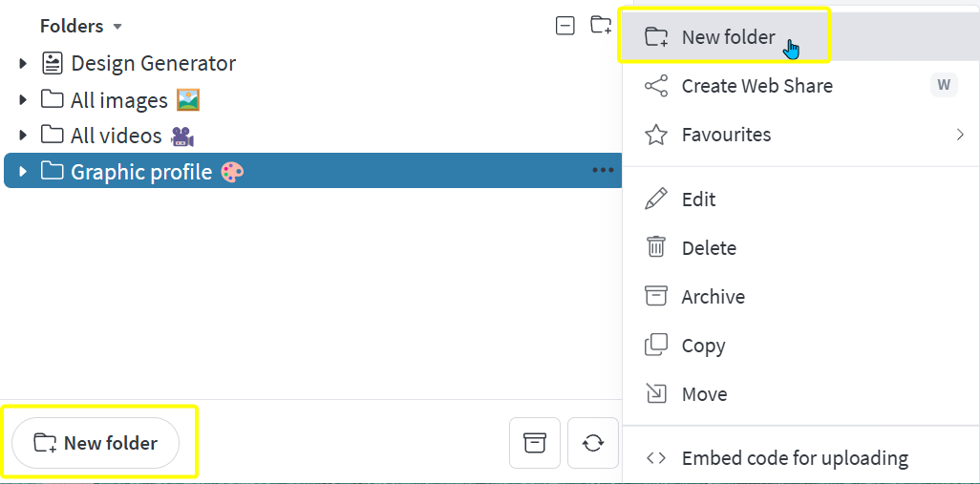The width and height of the screenshot is (980, 484).
Task: Click the collapse all folders icon
Action: (565, 26)
